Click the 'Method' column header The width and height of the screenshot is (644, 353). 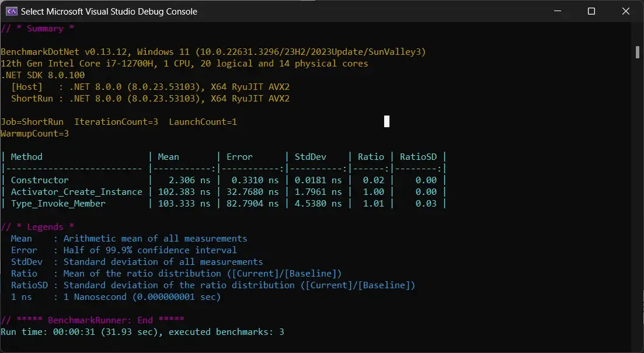pyautogui.click(x=27, y=157)
